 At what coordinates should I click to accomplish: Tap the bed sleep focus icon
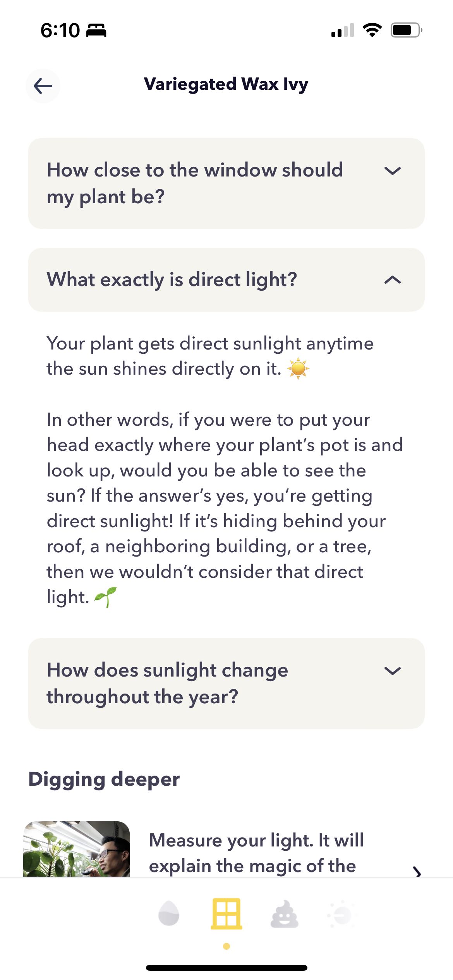(96, 30)
